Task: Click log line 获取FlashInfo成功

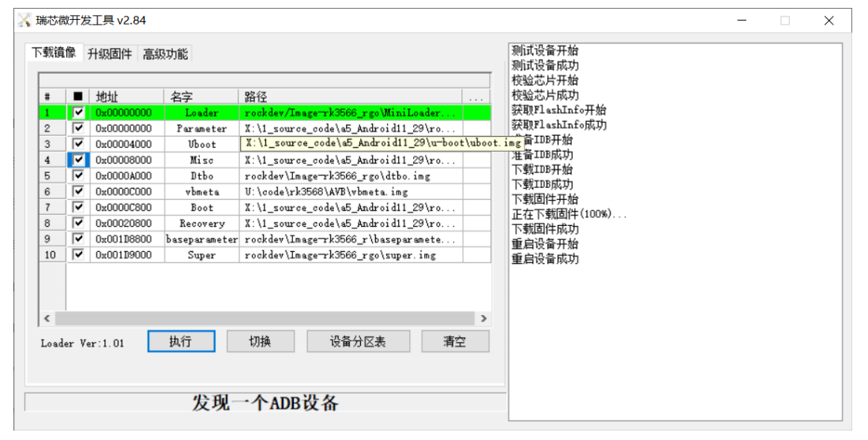Action: (559, 125)
